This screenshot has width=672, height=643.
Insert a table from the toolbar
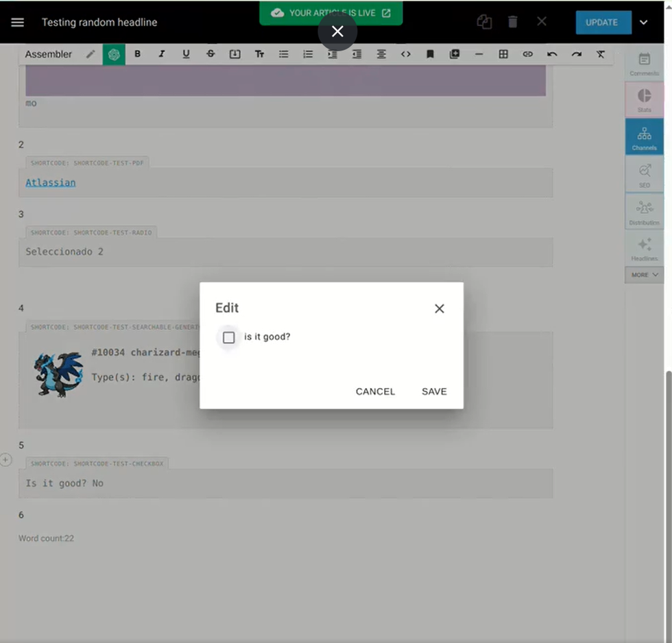click(503, 54)
